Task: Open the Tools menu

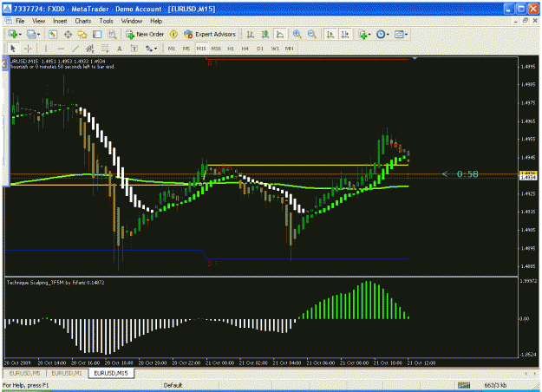Action: (106, 21)
